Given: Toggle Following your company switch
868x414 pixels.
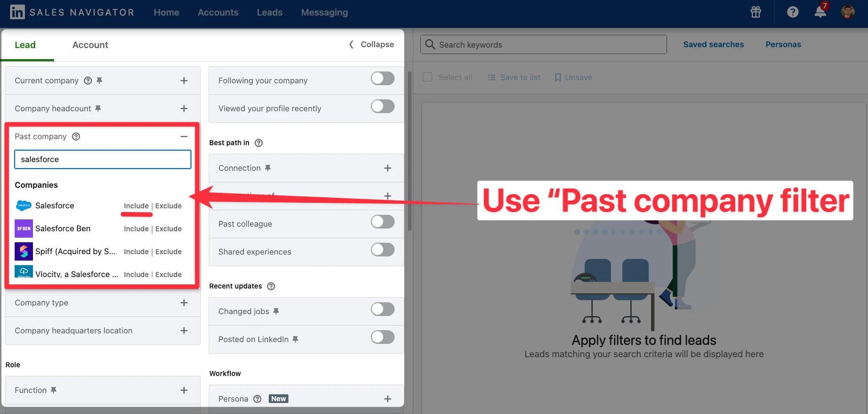Looking at the screenshot, I should click(x=383, y=79).
